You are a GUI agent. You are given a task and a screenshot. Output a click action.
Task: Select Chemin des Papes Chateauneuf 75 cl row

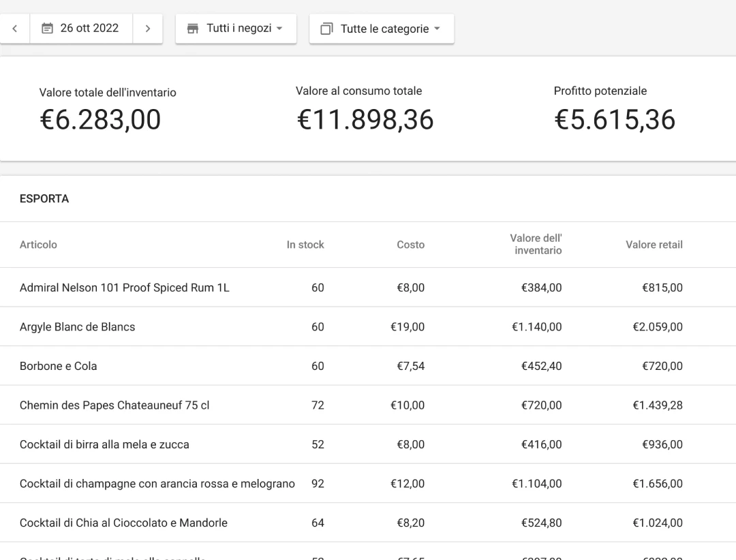tap(114, 405)
